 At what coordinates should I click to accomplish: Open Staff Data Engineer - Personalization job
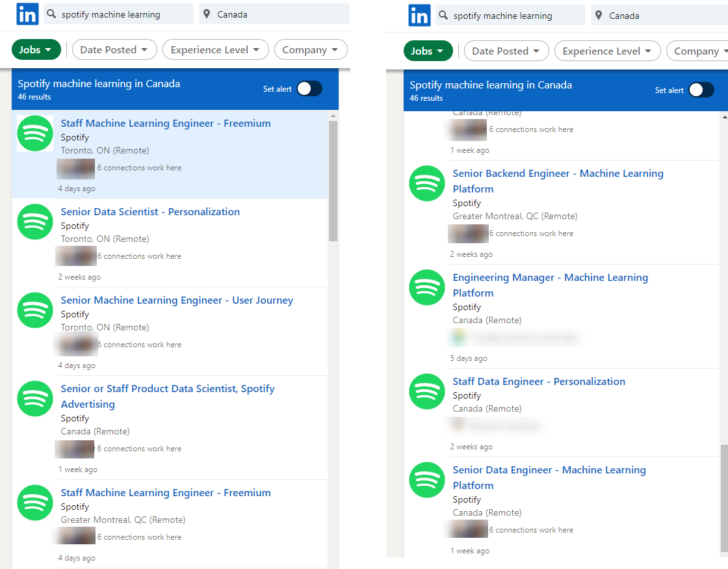(539, 381)
